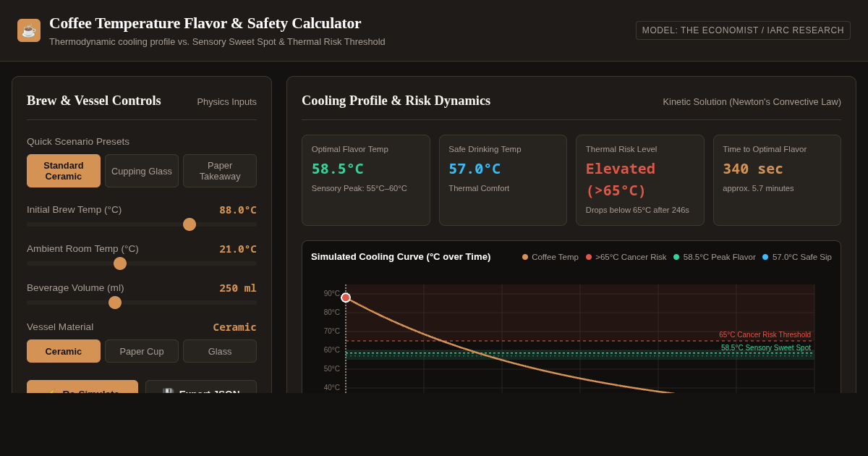The width and height of the screenshot is (868, 456).
Task: Click the 340 sec time value
Action: [x=753, y=169]
